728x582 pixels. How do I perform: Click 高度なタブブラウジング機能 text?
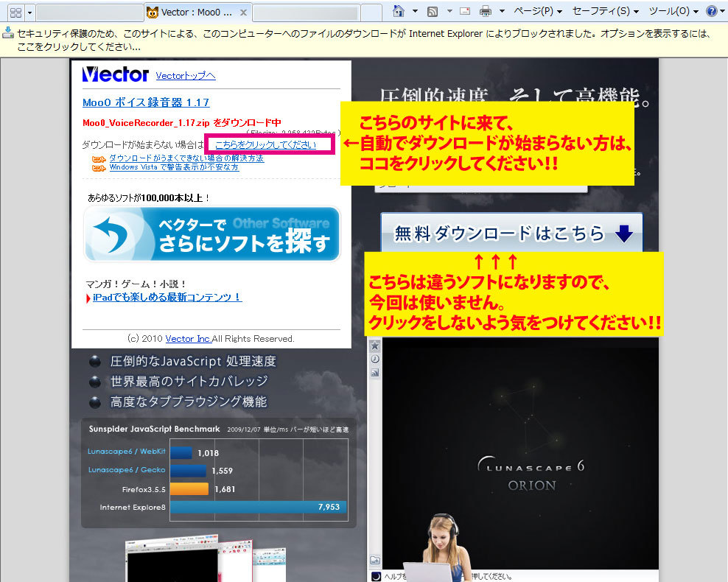coord(189,402)
